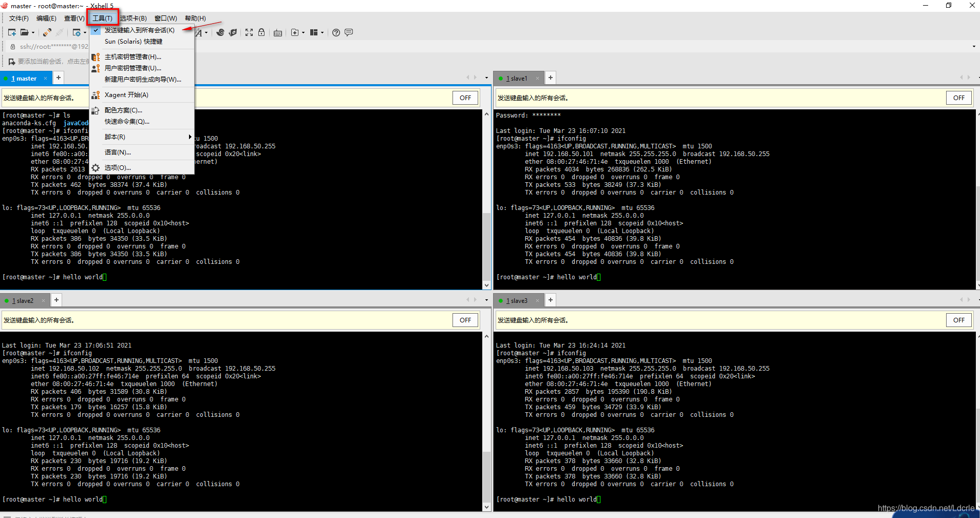This screenshot has width=980, height=518.
Task: Uncheck send key input to all sessions
Action: [x=142, y=30]
